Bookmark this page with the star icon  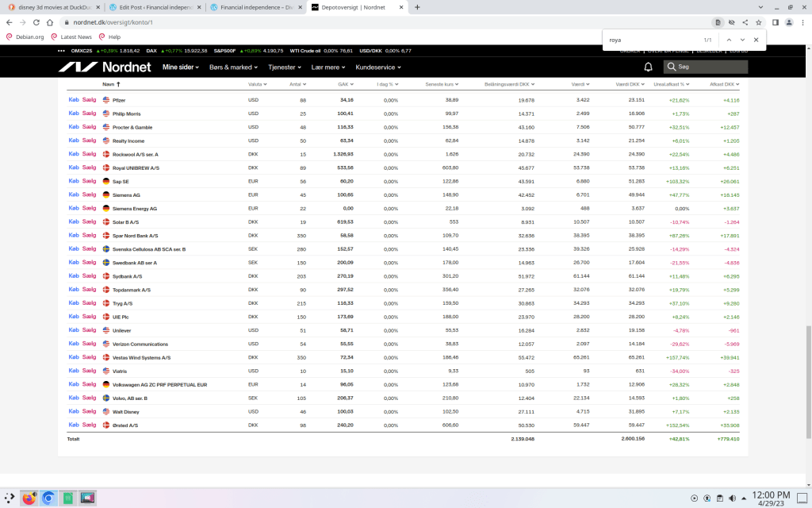[x=759, y=23]
